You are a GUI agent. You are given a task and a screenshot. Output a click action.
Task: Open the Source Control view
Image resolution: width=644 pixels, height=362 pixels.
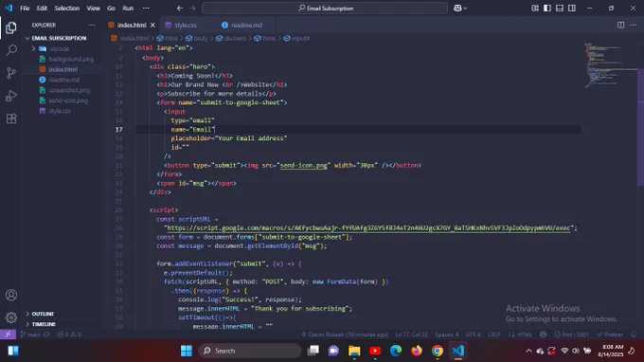11,73
